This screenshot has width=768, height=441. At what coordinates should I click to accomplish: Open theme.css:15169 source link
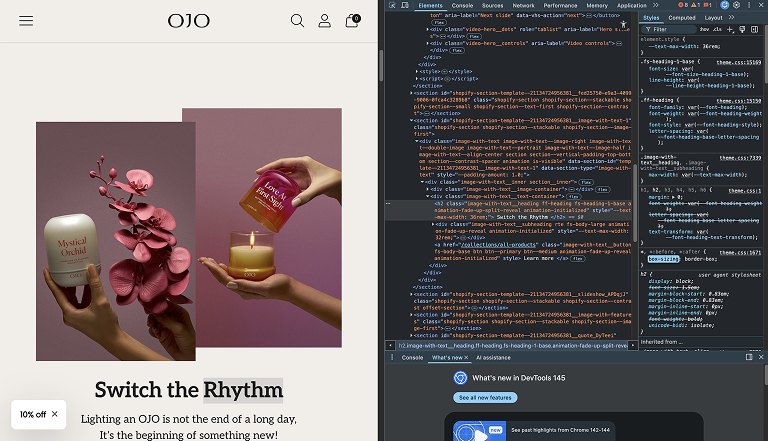(x=739, y=62)
